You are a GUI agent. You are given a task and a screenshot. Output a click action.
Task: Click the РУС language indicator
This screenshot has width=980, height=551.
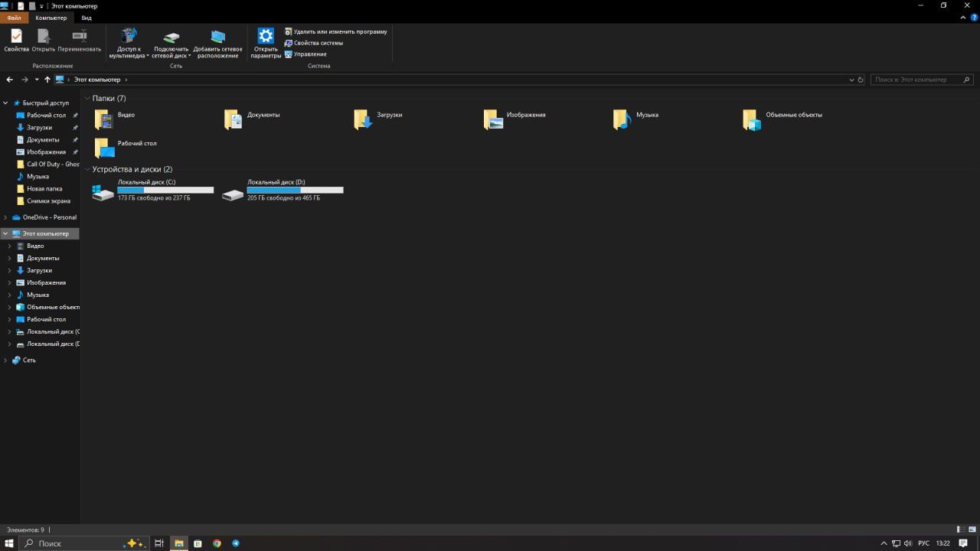923,543
